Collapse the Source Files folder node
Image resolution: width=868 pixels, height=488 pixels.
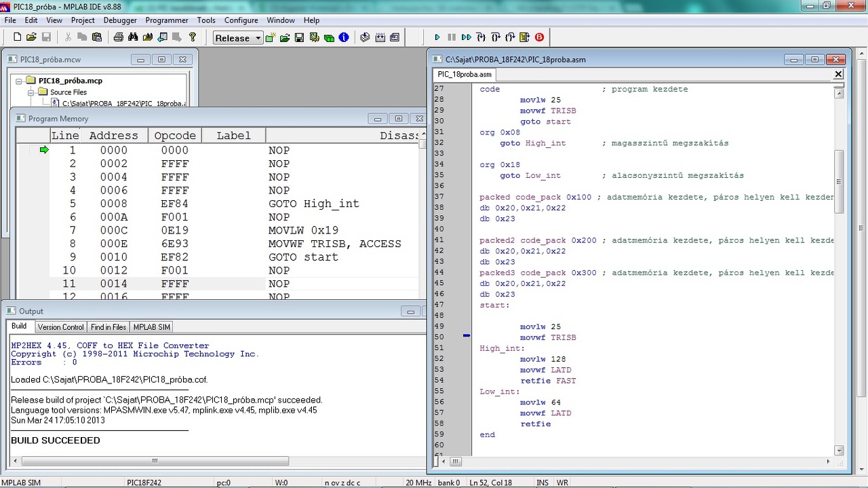(x=31, y=92)
